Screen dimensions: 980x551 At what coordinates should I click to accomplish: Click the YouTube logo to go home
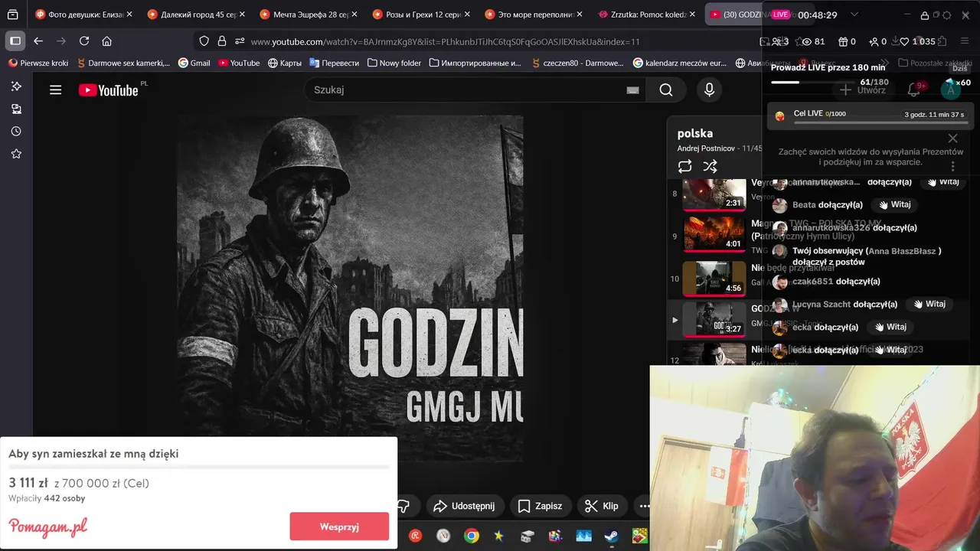click(x=108, y=90)
